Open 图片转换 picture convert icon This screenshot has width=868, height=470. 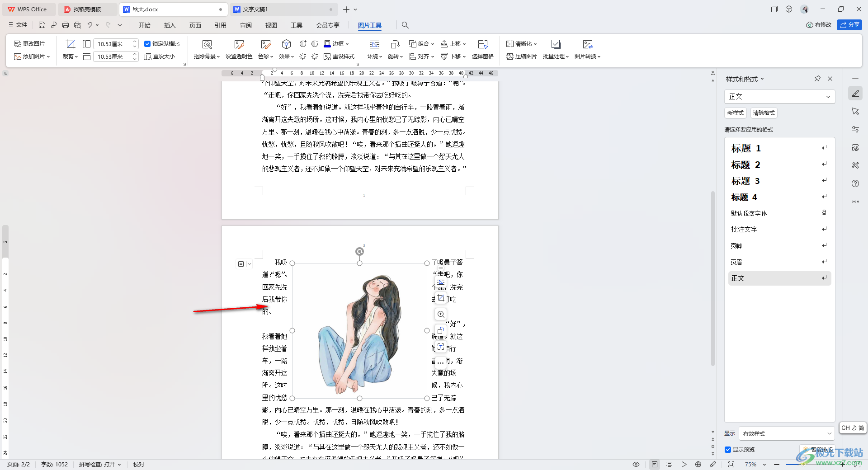click(588, 44)
